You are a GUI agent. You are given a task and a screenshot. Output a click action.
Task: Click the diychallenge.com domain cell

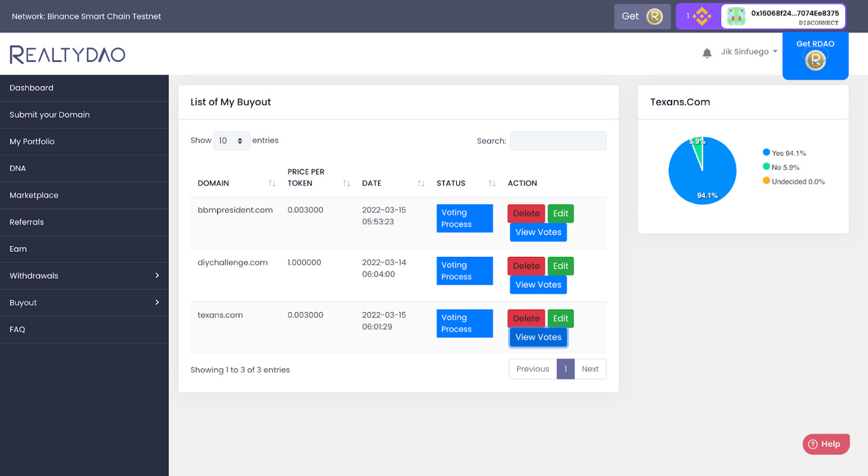232,263
